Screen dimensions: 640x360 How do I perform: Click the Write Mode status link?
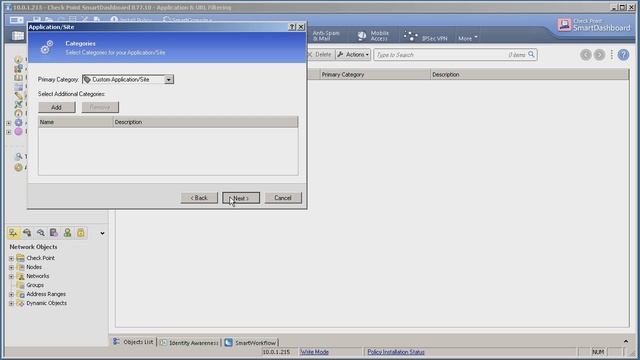pyautogui.click(x=314, y=352)
